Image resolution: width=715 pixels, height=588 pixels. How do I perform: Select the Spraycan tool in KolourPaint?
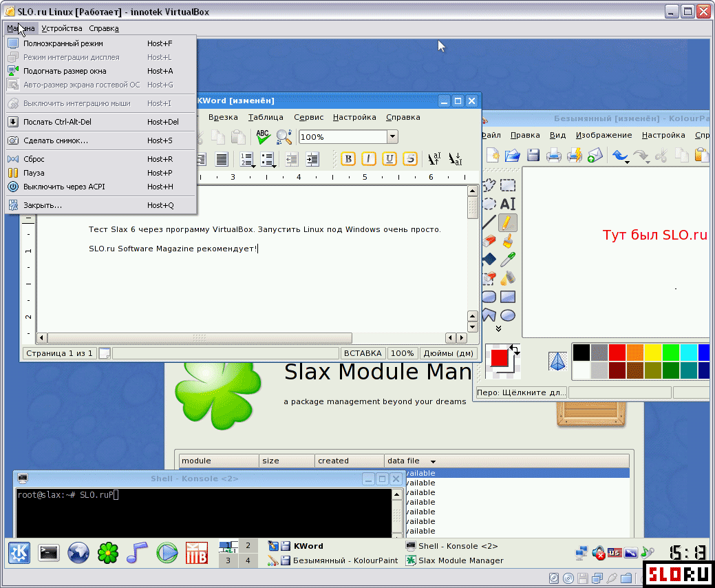click(508, 277)
